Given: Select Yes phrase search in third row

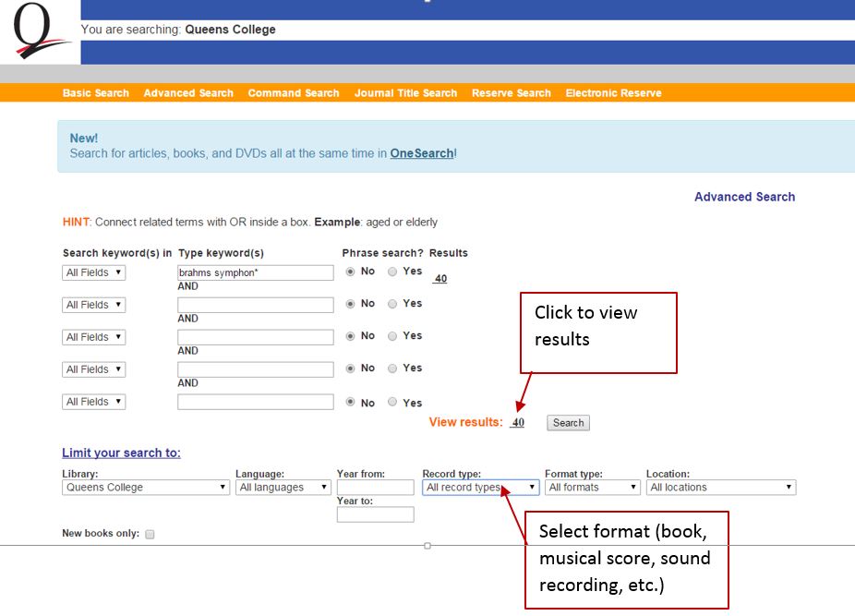Looking at the screenshot, I should tap(392, 336).
